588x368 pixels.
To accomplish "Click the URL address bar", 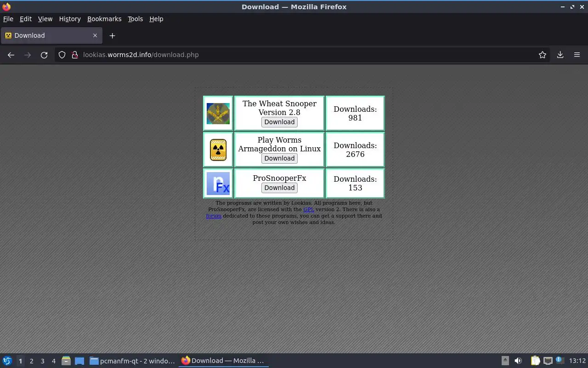I will coord(303,55).
